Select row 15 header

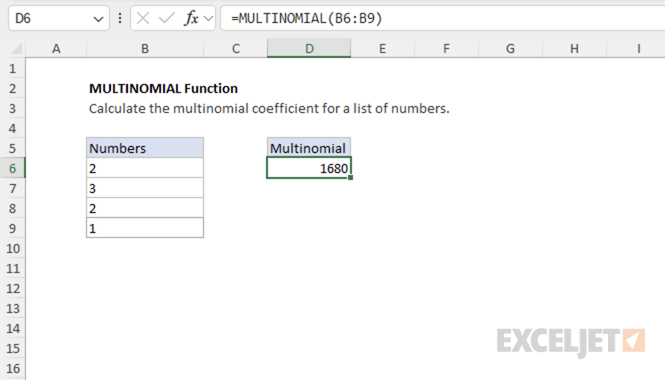(x=13, y=348)
